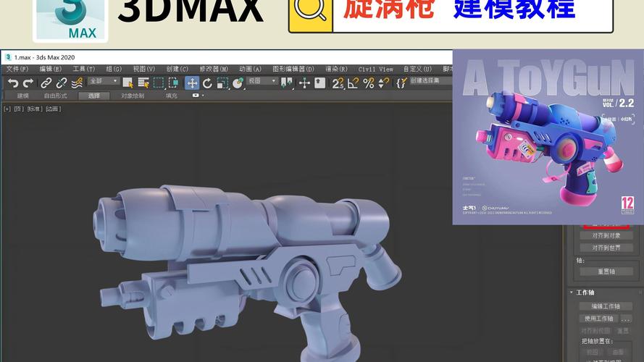
Task: Select the Unlink selection broken-chain icon
Action: (61, 83)
